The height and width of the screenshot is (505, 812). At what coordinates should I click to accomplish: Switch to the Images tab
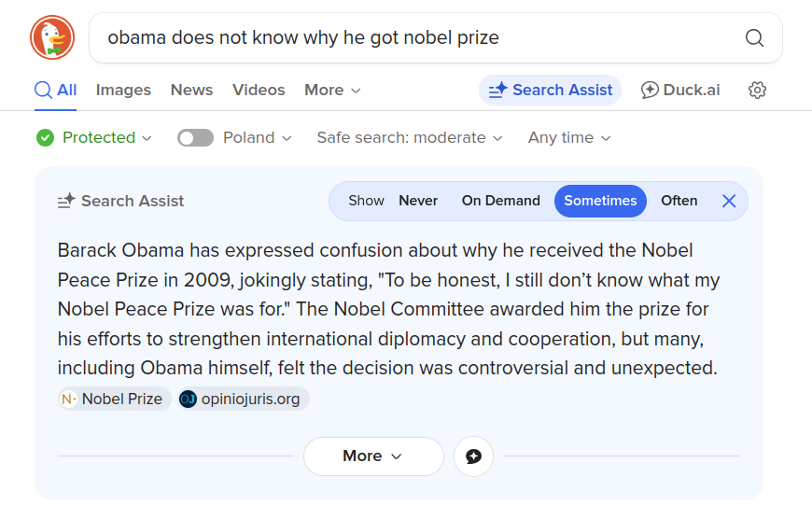[x=123, y=90]
